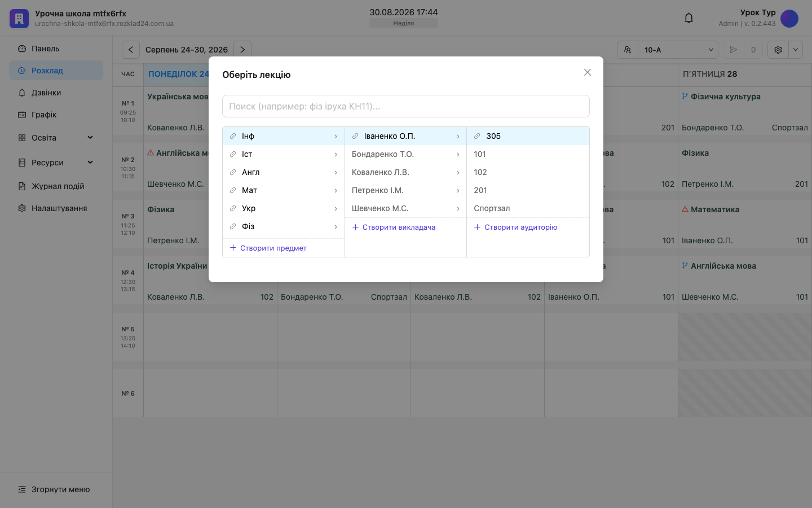Click the link icon beside Англ
Screen dimensions: 812x508
click(233, 172)
